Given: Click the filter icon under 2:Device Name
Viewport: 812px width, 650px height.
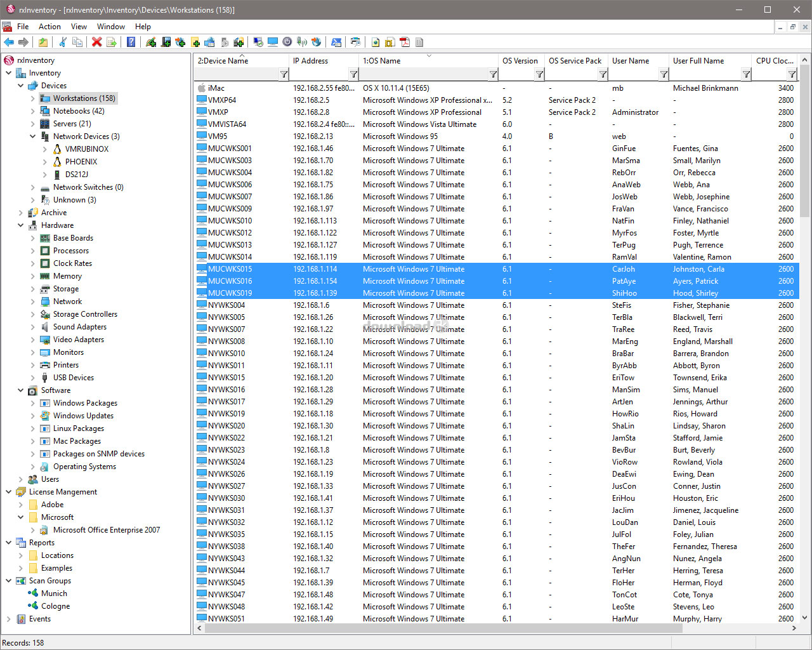Looking at the screenshot, I should coord(284,74).
